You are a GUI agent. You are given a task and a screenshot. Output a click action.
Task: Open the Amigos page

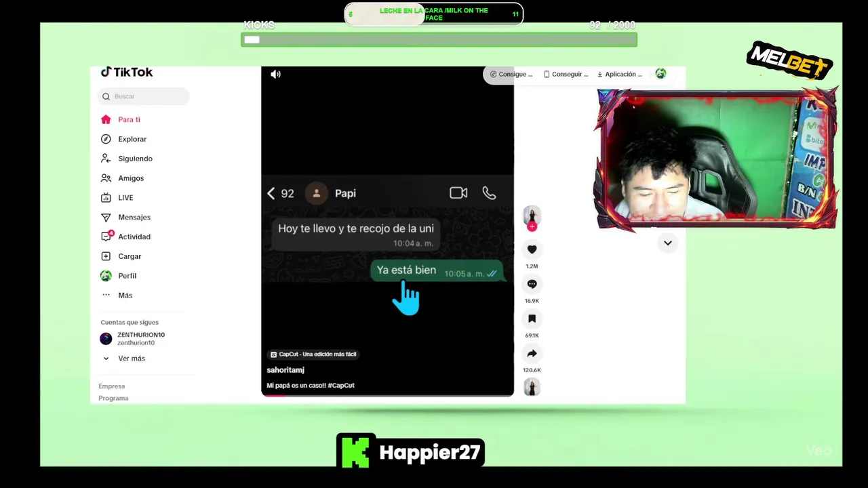coord(131,178)
